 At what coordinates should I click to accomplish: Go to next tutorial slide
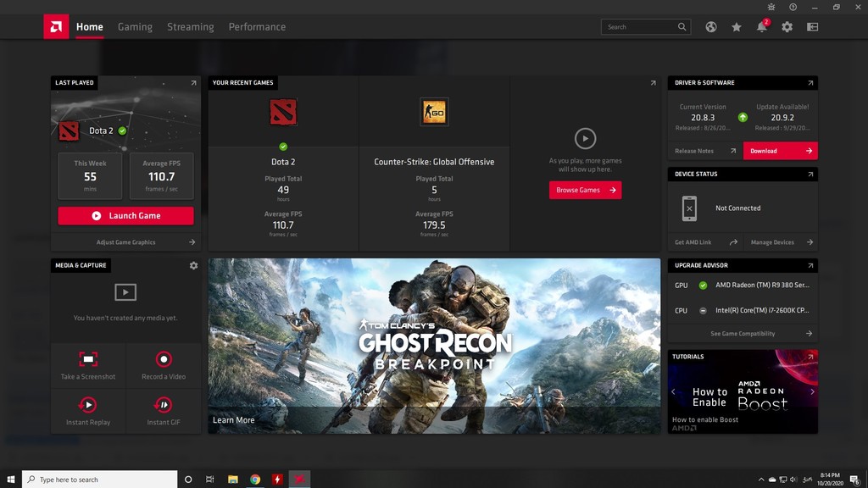pyautogui.click(x=812, y=391)
